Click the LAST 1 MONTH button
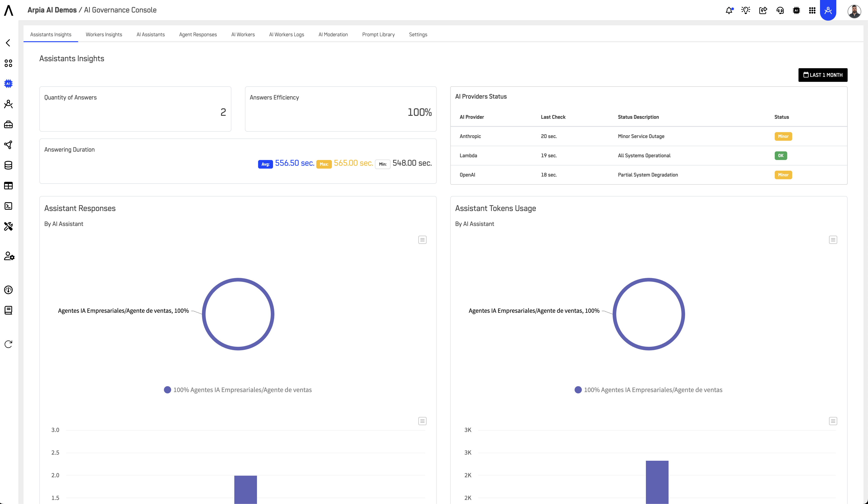Screen dimensions: 868x504 point(822,75)
